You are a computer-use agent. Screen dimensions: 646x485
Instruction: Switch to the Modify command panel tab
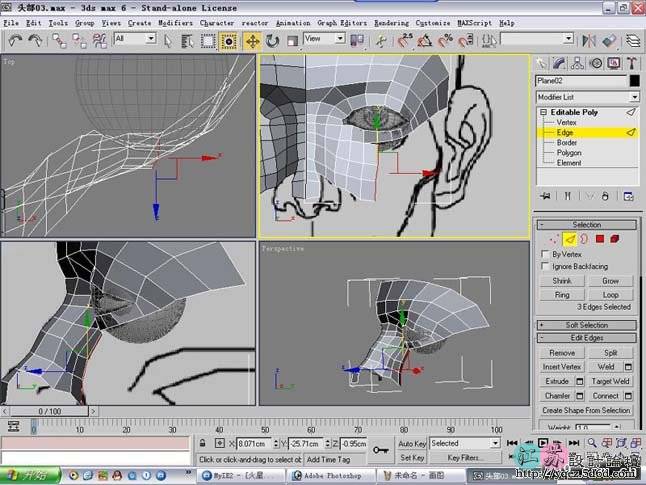click(559, 63)
